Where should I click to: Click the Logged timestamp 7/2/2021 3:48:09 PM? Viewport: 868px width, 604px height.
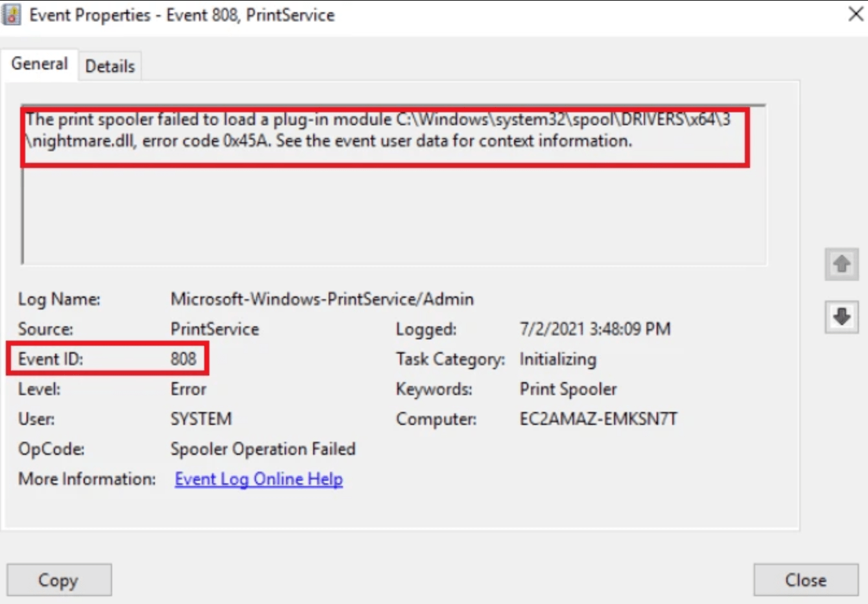594,329
